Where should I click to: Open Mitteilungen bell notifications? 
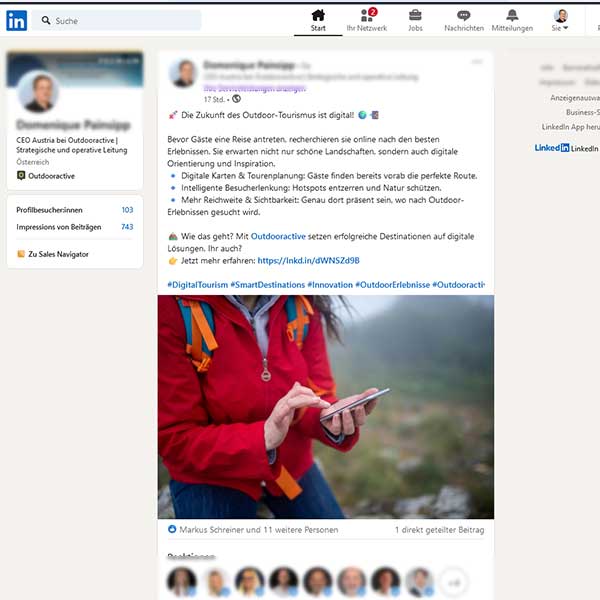pos(512,21)
